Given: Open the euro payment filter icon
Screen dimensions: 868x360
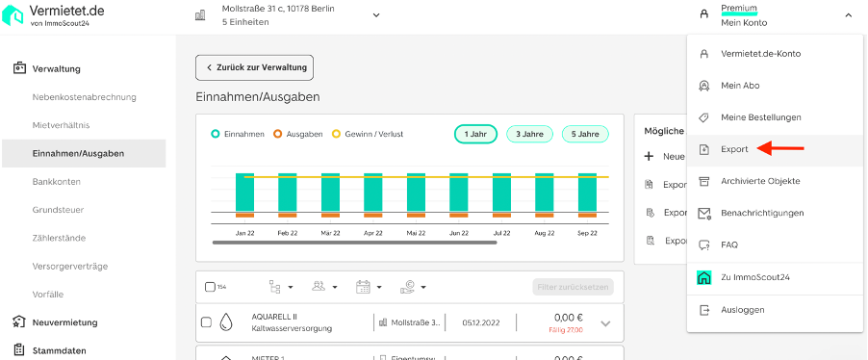Looking at the screenshot, I should coord(408,287).
